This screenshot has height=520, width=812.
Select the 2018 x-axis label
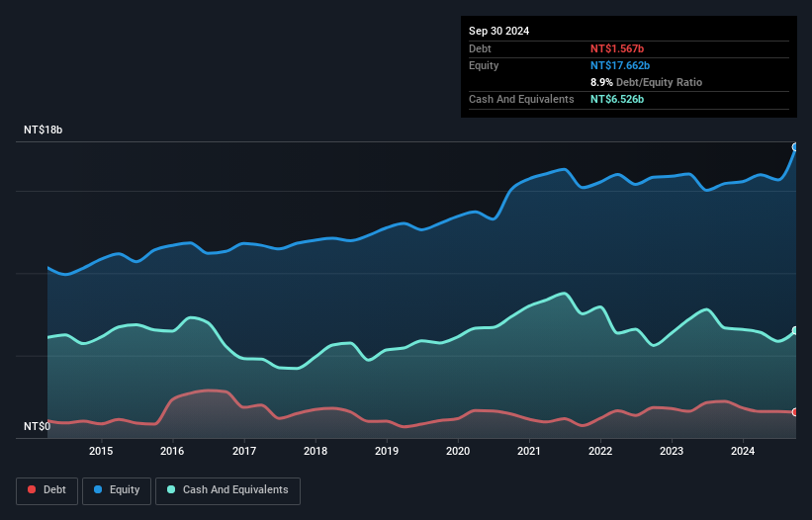tap(316, 451)
